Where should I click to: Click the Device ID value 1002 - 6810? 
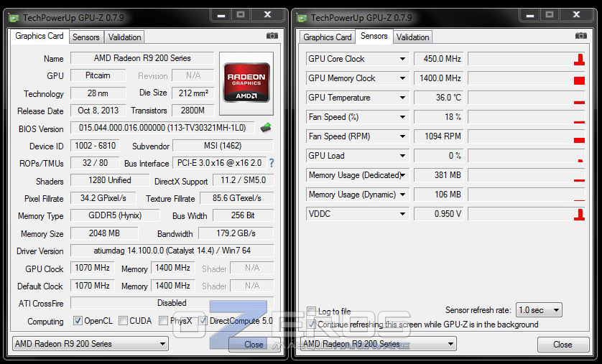95,146
